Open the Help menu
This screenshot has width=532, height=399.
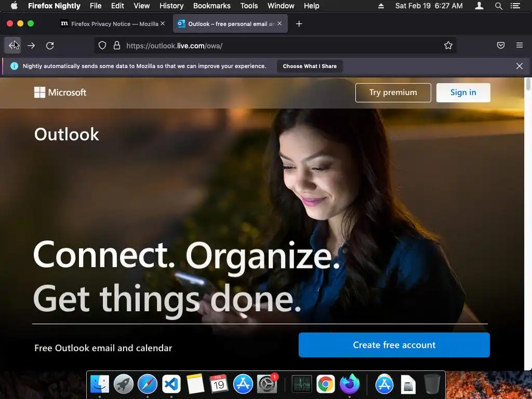pos(312,6)
